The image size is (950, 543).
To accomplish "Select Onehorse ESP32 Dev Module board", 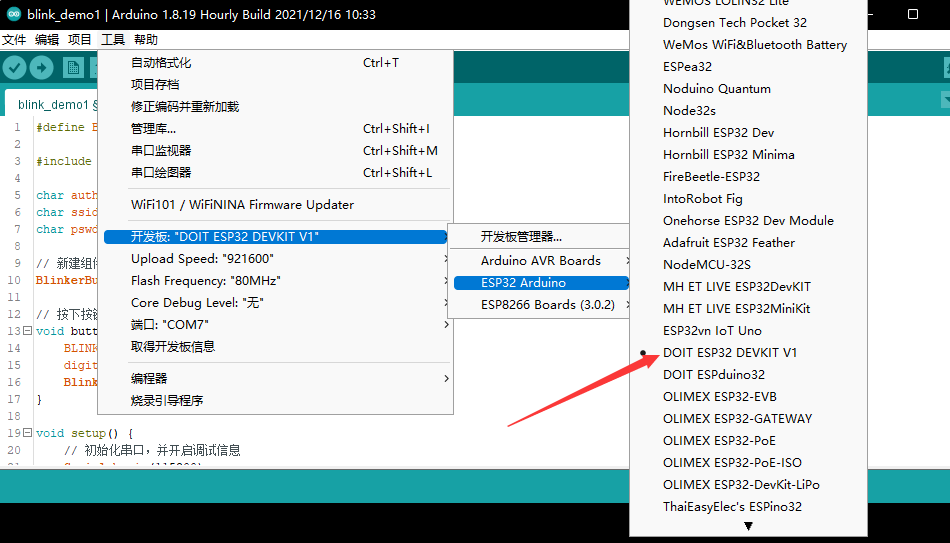I will pos(748,221).
